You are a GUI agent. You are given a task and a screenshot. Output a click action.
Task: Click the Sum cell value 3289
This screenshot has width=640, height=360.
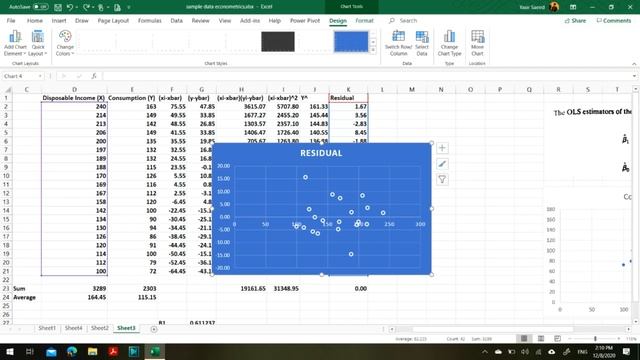(74, 288)
